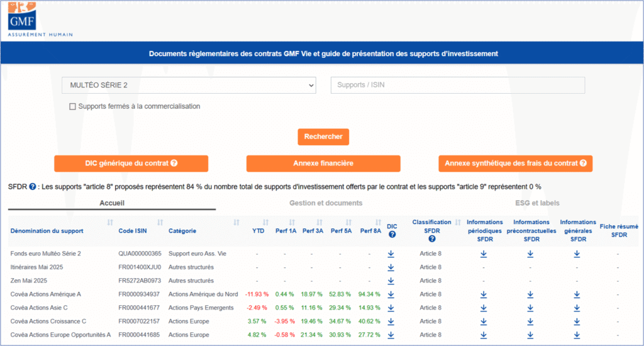
Task: Sort by Classification SFDR column
Action: pyautogui.click(x=458, y=222)
